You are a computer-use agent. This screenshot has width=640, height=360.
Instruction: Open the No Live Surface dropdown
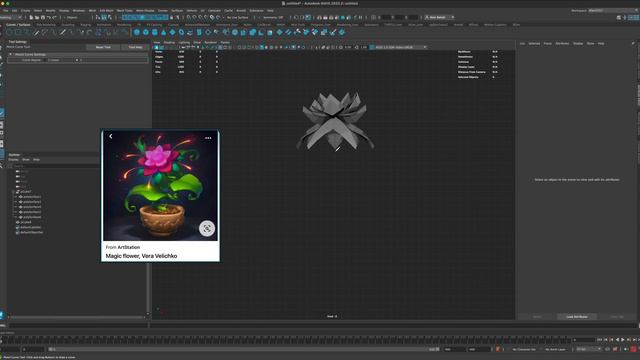pos(238,18)
